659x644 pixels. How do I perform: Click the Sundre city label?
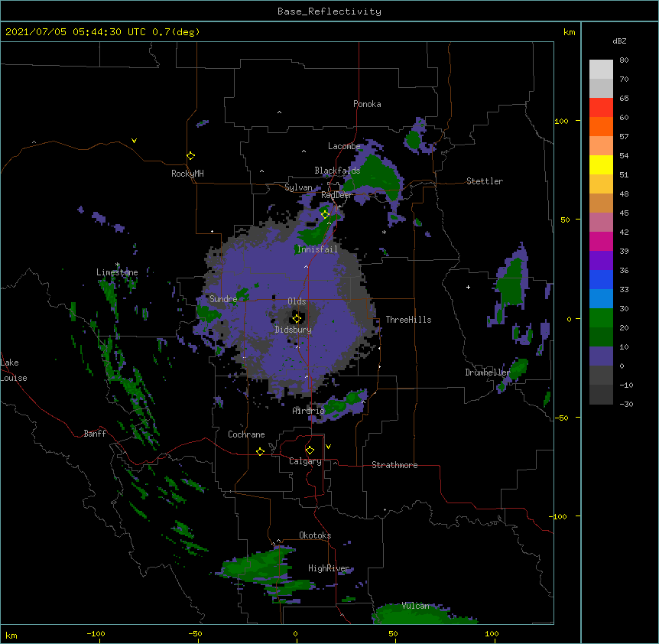pyautogui.click(x=223, y=299)
